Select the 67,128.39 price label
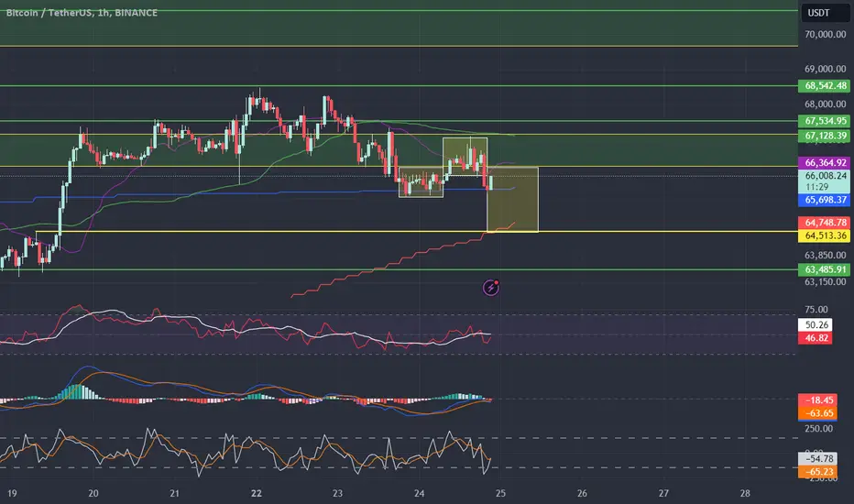This screenshot has width=854, height=504. (824, 136)
